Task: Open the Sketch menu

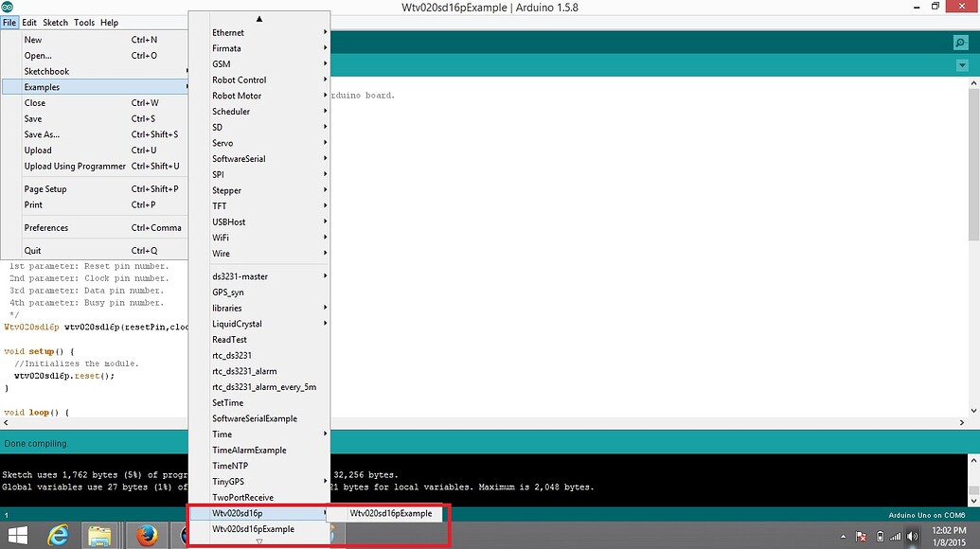Action: tap(55, 22)
